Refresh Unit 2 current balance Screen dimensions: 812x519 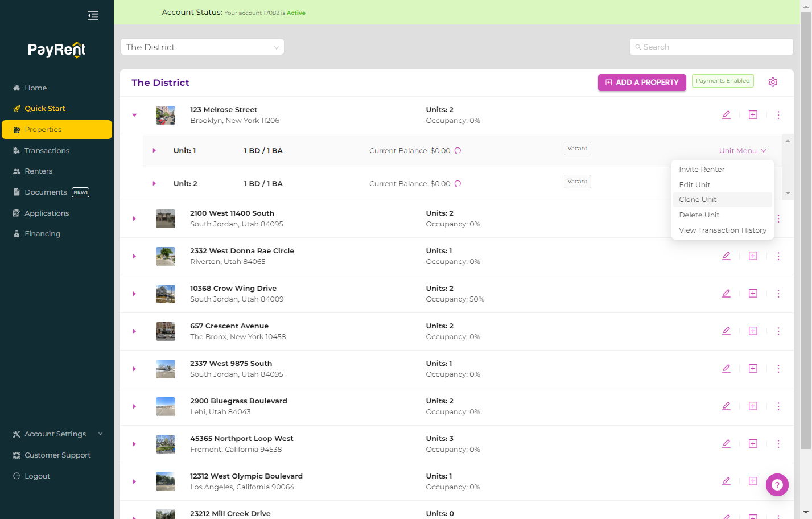tap(457, 184)
